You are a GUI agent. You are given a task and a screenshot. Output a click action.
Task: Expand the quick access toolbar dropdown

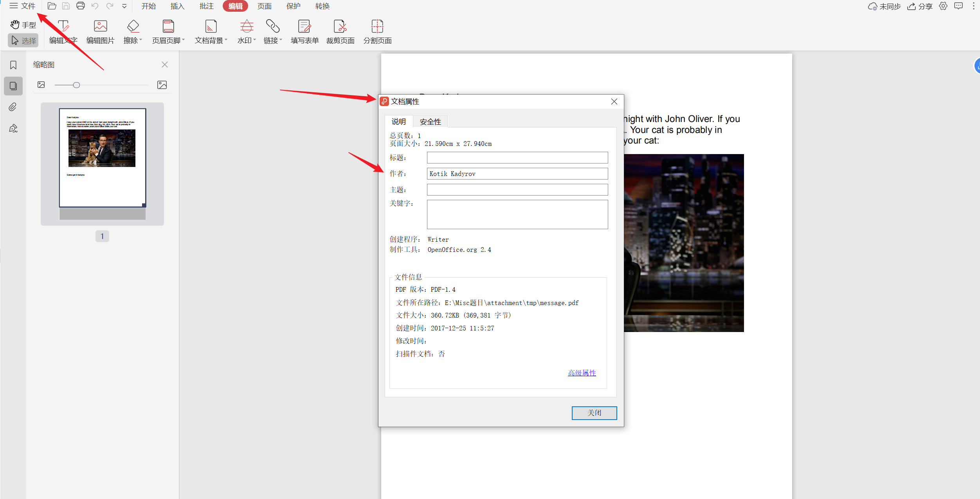[x=124, y=6]
